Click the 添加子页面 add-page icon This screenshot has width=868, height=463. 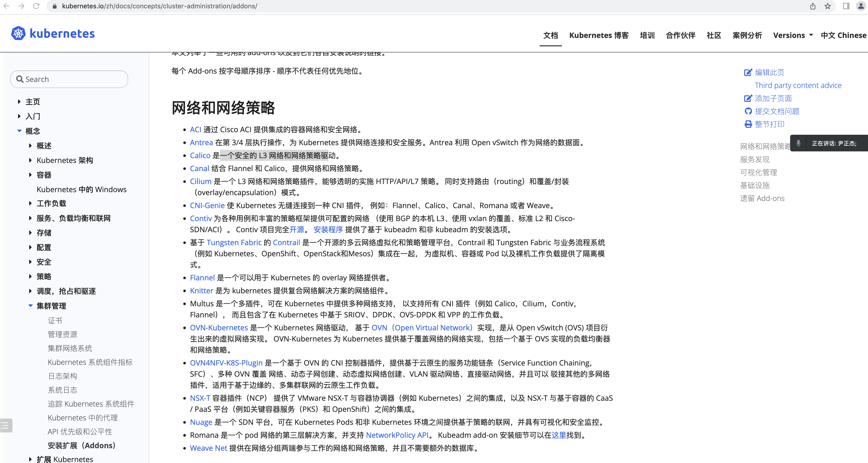coord(748,98)
